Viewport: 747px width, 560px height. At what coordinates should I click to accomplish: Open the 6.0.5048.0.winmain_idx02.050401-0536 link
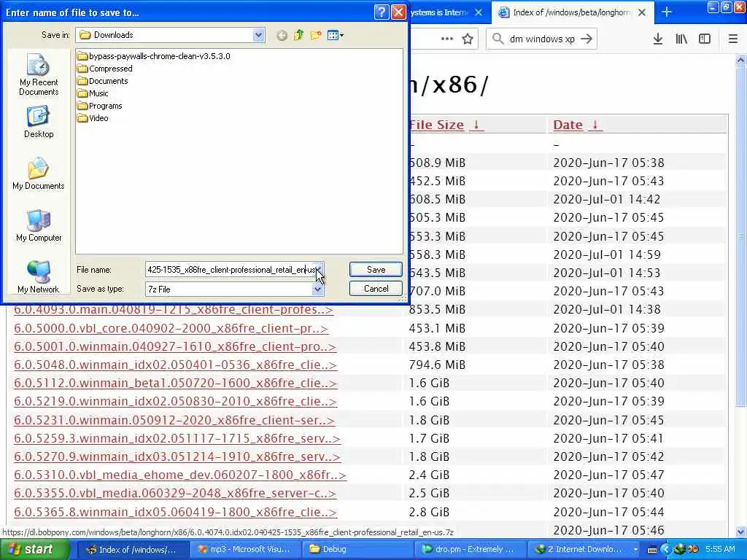175,365
